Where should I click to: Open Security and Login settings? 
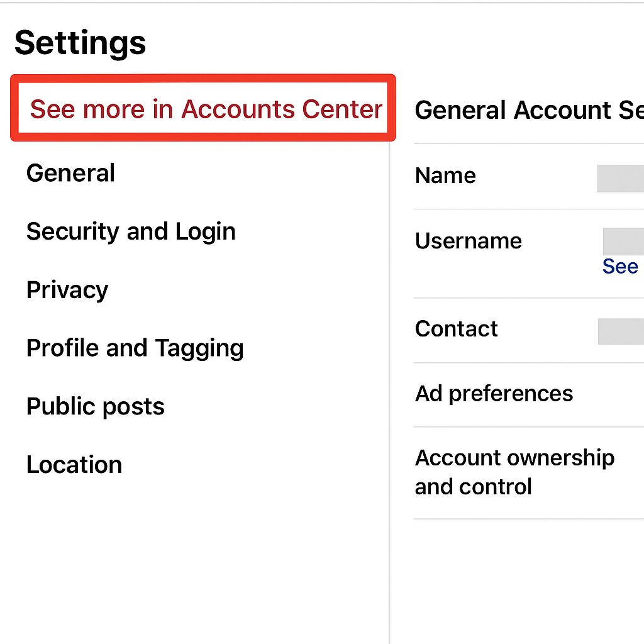click(131, 231)
